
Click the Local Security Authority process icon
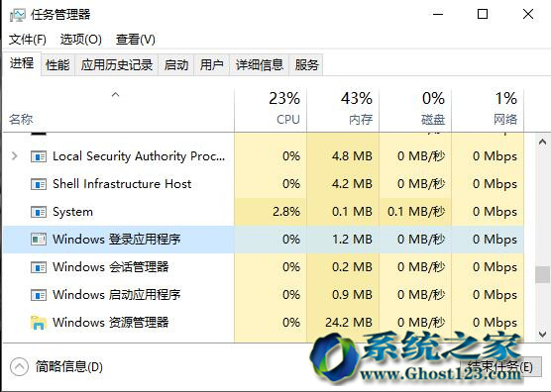pyautogui.click(x=39, y=156)
